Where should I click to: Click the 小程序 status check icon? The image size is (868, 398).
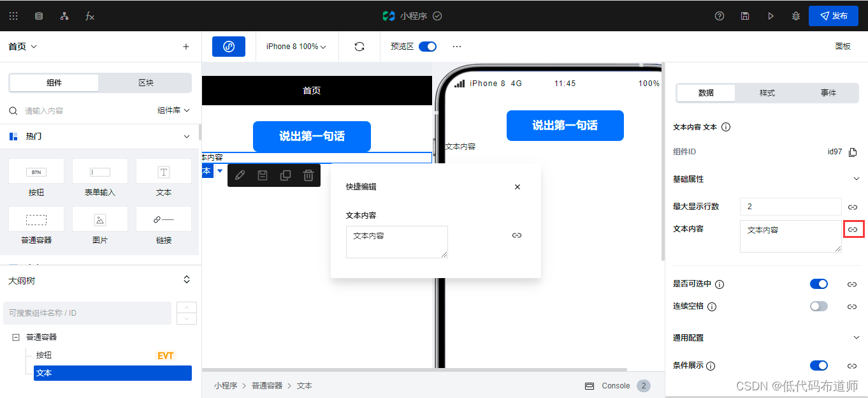(x=437, y=16)
